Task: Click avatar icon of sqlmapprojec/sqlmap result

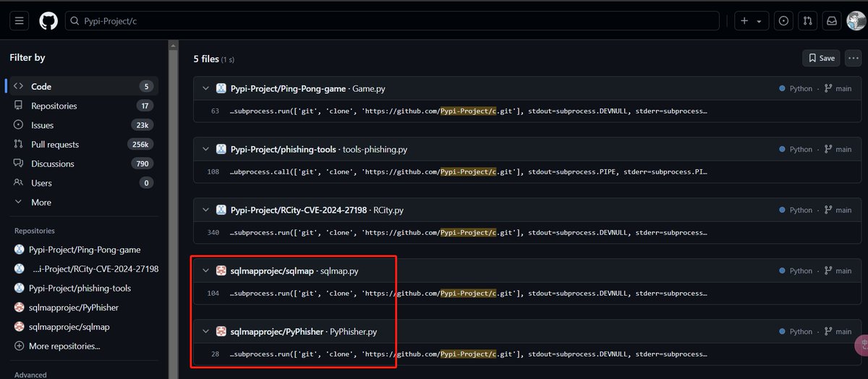Action: coord(221,271)
